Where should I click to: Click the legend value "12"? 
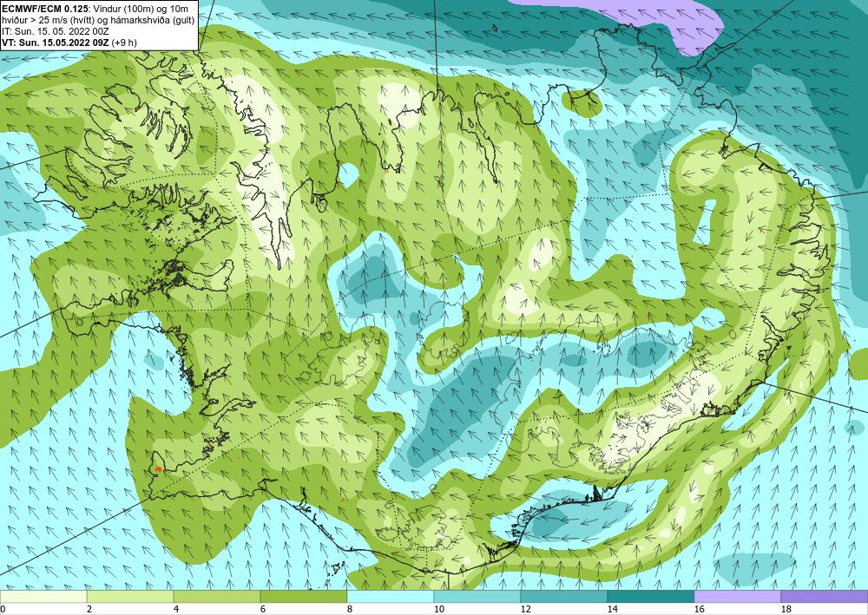[525, 610]
